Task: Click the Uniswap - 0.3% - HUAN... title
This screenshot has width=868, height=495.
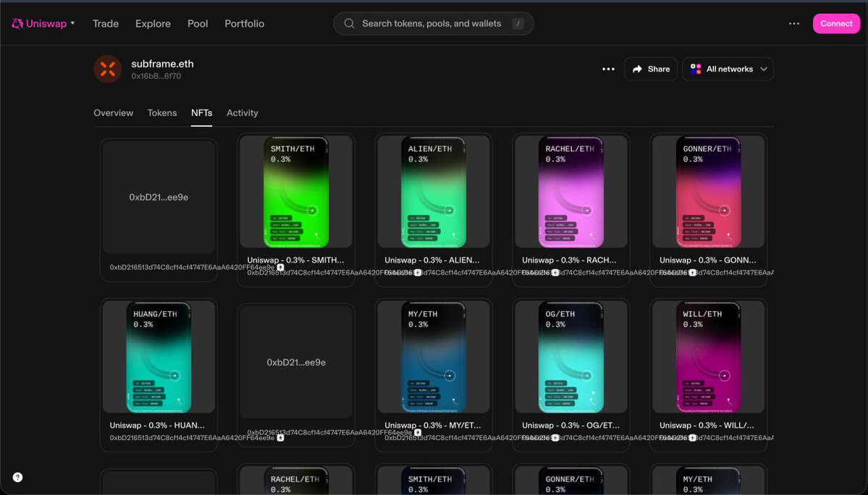Action: pyautogui.click(x=157, y=426)
